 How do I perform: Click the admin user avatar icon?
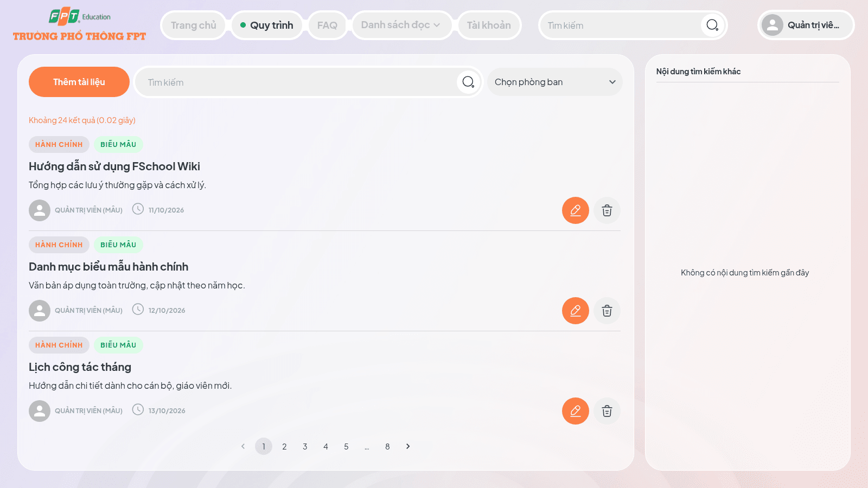point(772,25)
